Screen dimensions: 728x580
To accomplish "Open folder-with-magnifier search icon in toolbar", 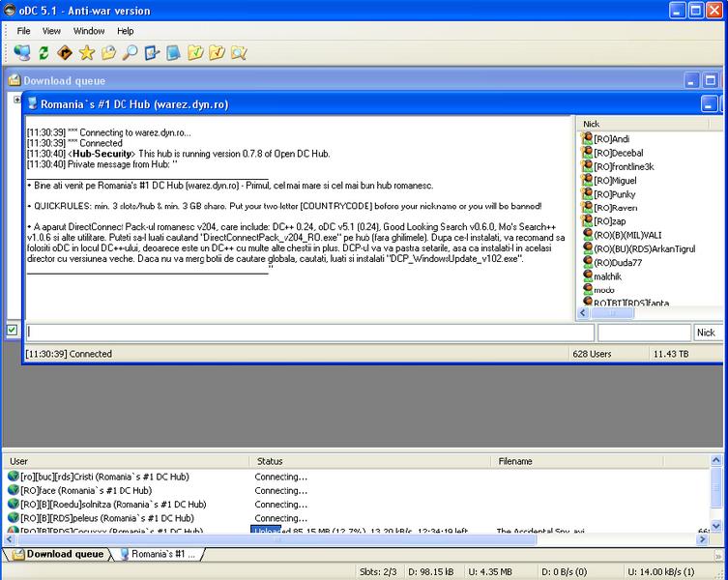I will (x=238, y=52).
